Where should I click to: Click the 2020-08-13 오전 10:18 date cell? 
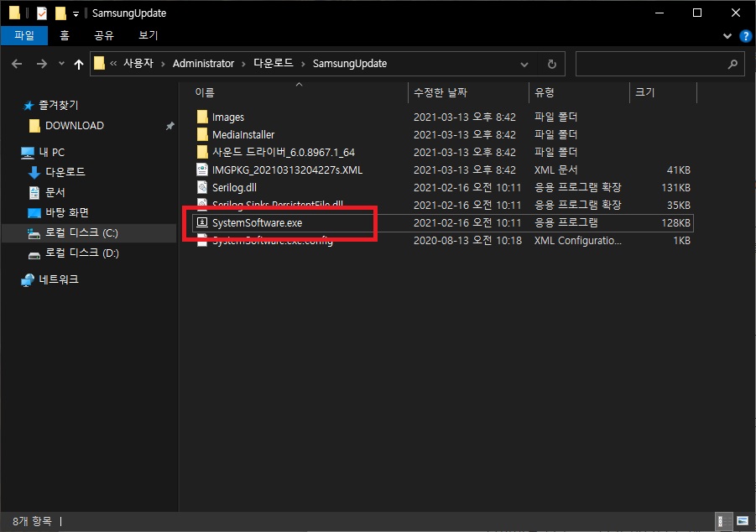(467, 240)
